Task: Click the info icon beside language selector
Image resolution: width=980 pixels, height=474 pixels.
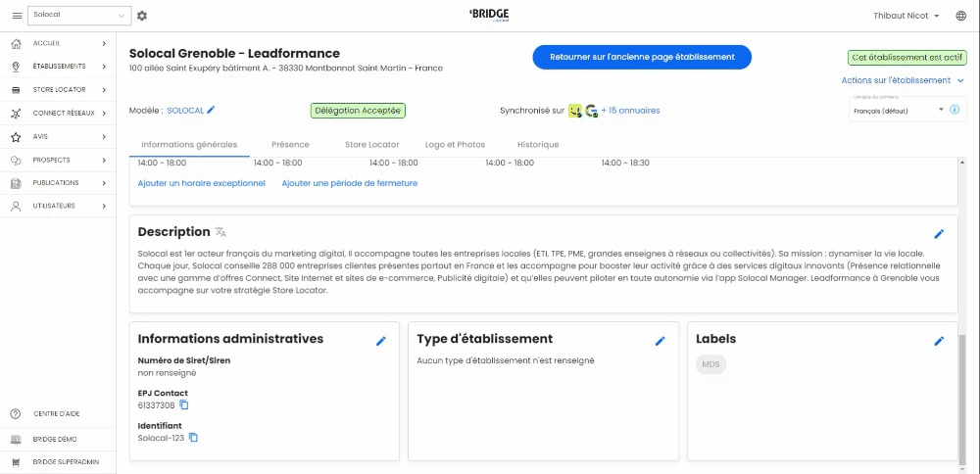Action: click(955, 110)
